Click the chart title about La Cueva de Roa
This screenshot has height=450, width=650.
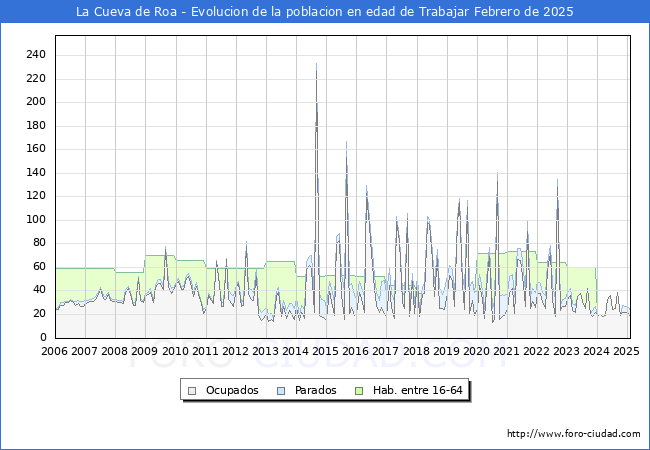(x=325, y=12)
